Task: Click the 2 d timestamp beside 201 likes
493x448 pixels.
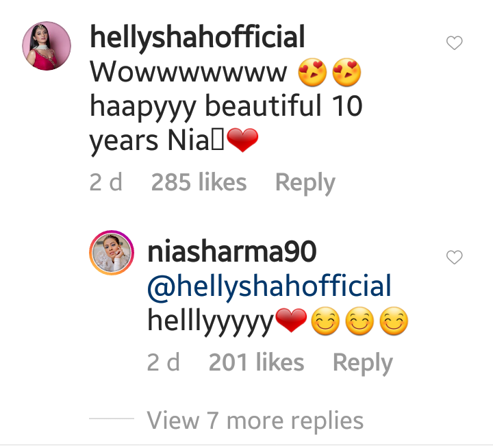Action: pos(164,363)
